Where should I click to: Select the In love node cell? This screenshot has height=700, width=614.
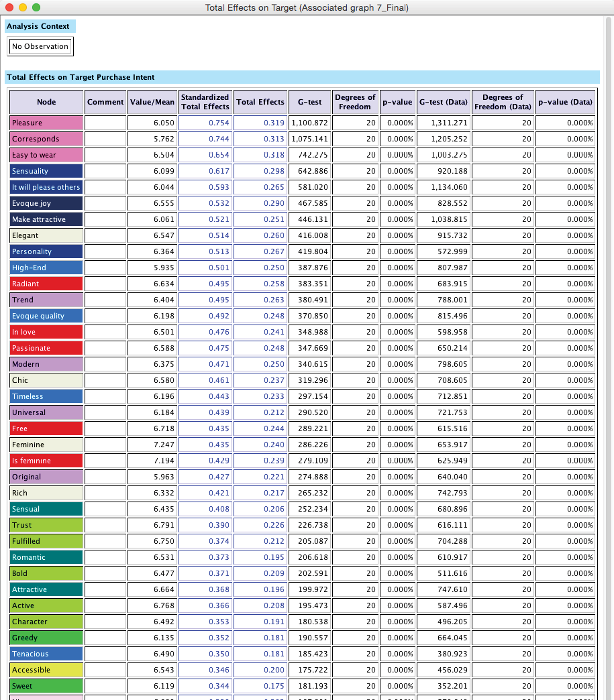click(x=46, y=332)
